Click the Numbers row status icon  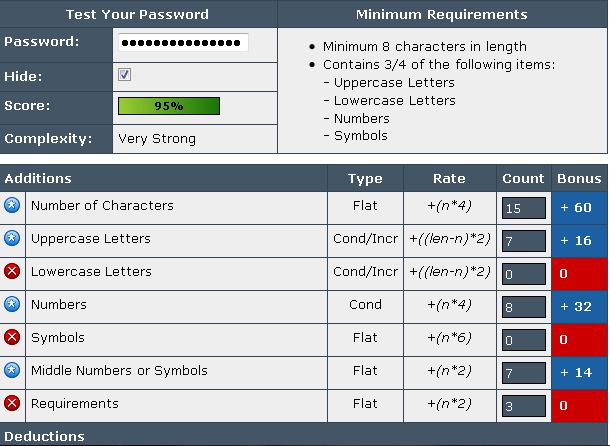12,305
